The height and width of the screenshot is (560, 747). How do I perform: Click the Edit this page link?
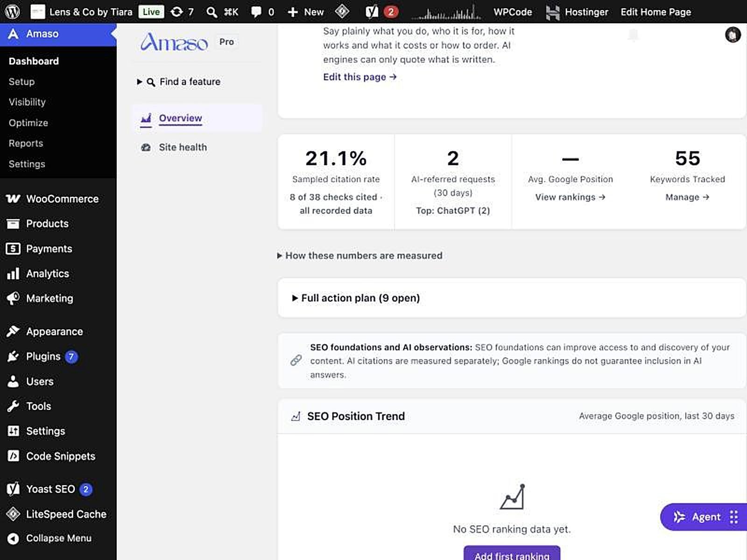[359, 77]
